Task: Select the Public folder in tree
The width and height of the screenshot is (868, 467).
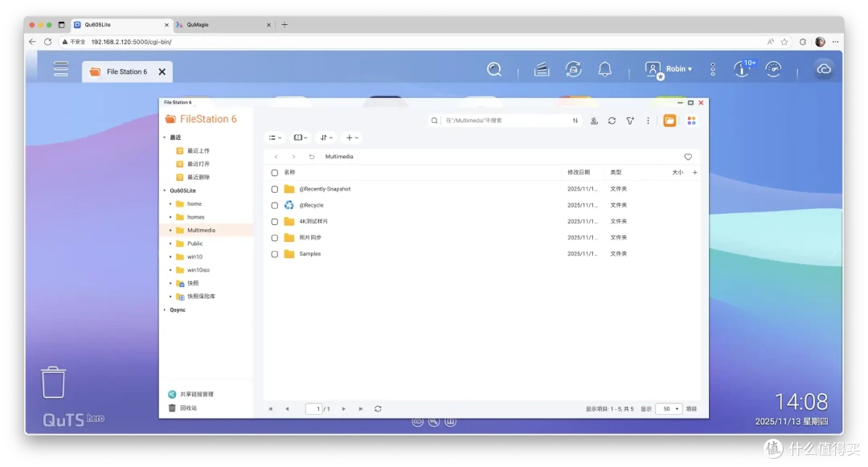Action: pyautogui.click(x=194, y=244)
